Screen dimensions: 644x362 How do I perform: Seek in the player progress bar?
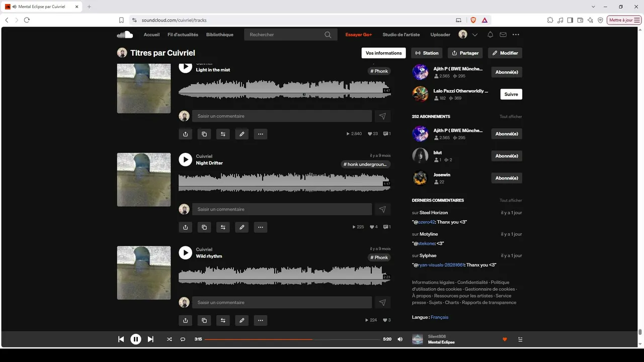pyautogui.click(x=292, y=339)
